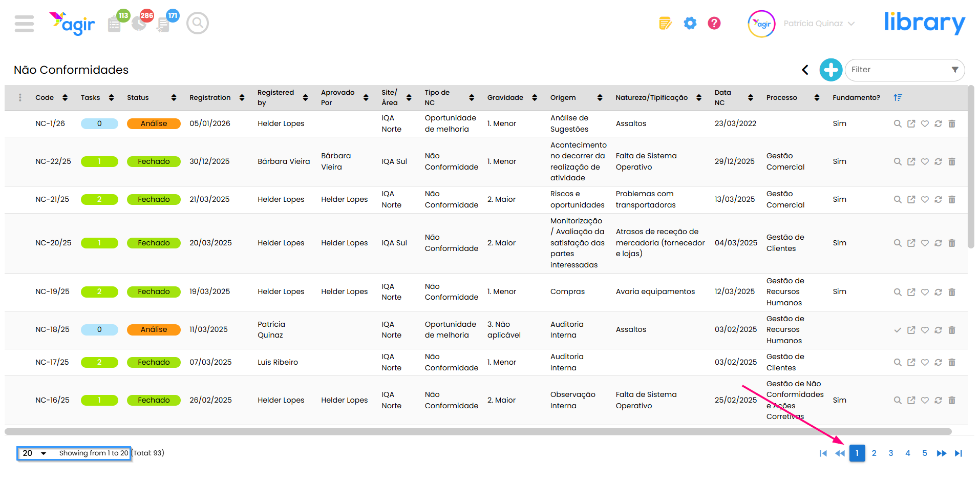
Task: Sort by Registration column
Action: [x=242, y=97]
